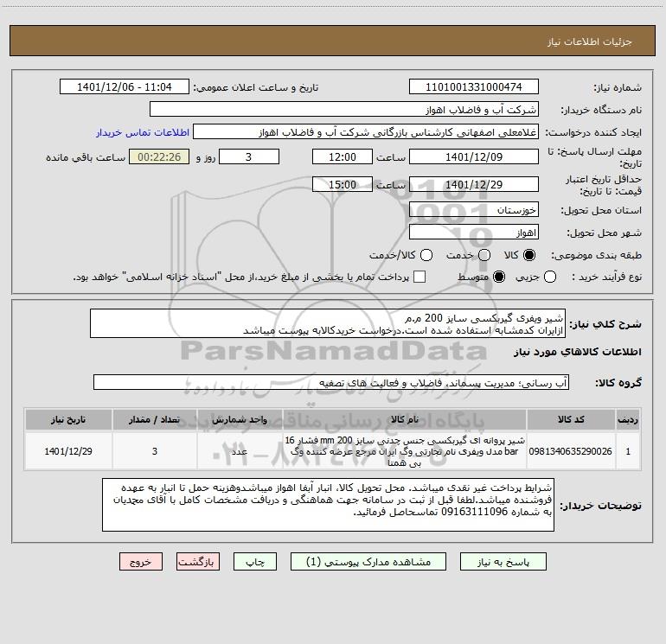666x644 pixels.
Task: Click the general description box شیر ویفری گیربکسی
Action: point(328,323)
